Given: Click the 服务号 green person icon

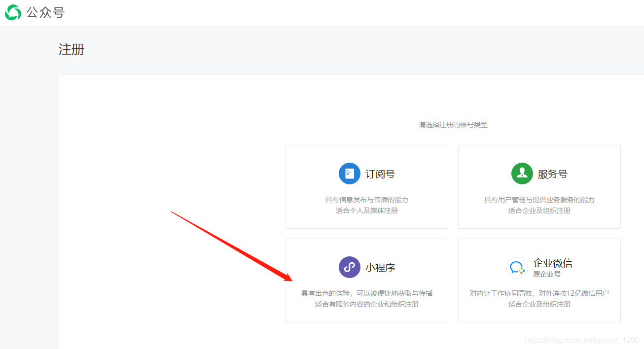Looking at the screenshot, I should click(x=522, y=174).
